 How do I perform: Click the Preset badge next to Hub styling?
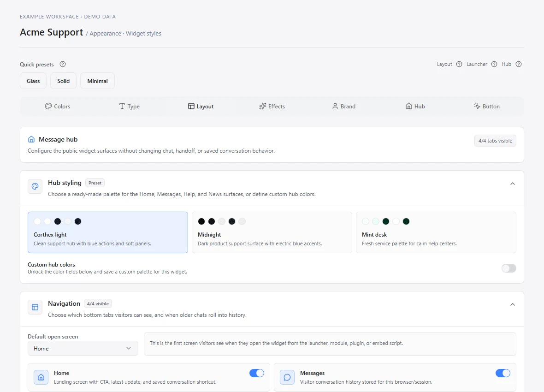coord(95,183)
